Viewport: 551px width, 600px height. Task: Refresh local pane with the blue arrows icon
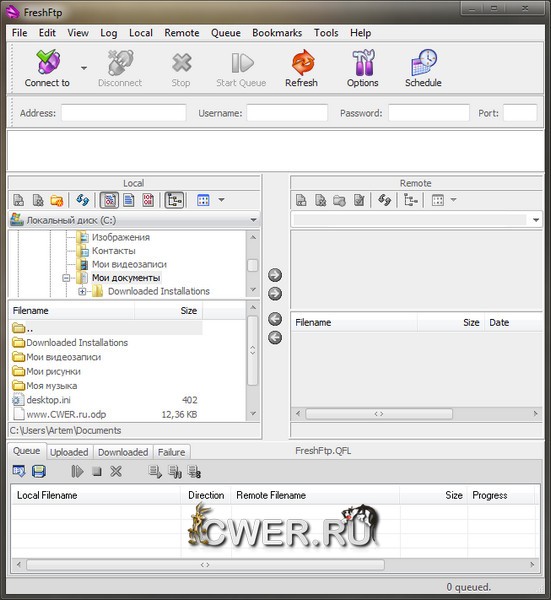tap(82, 200)
